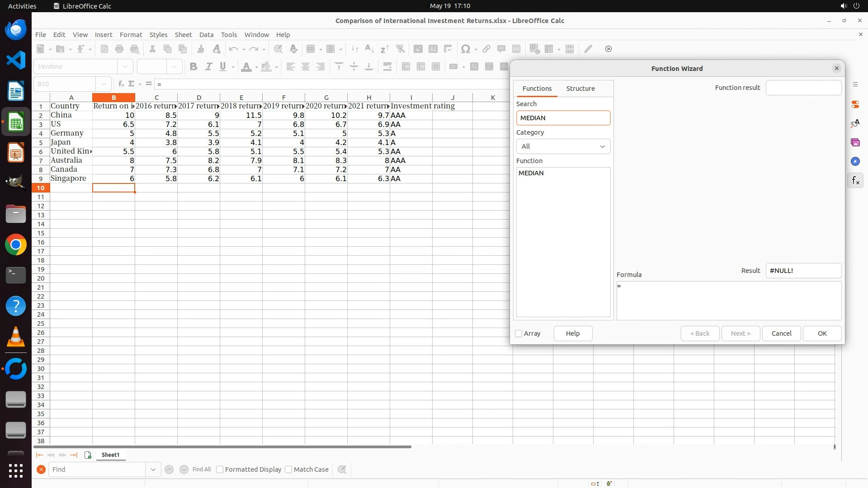Click the Print toolbar icon

coord(119,49)
